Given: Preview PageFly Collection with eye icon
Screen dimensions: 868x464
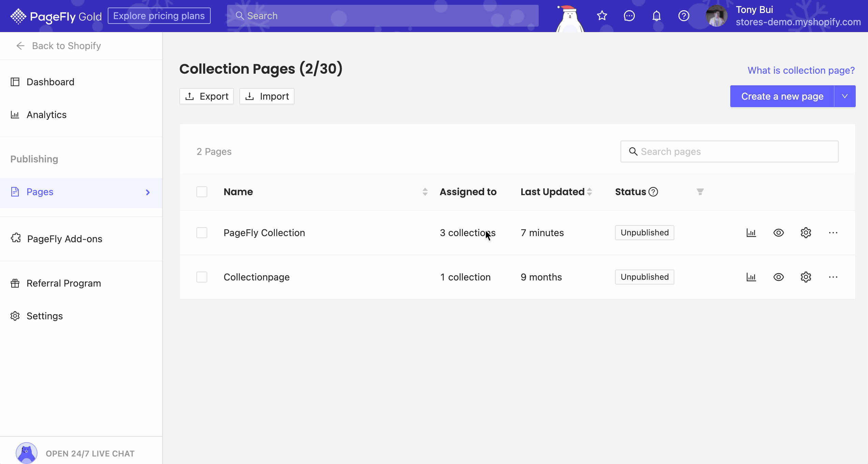Looking at the screenshot, I should click(x=779, y=233).
